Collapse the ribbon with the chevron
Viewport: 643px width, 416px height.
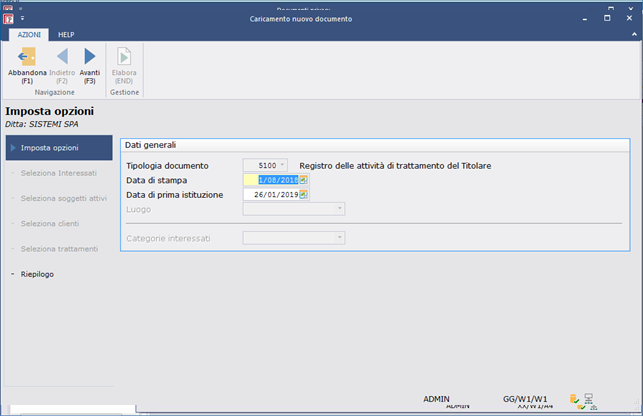634,34
